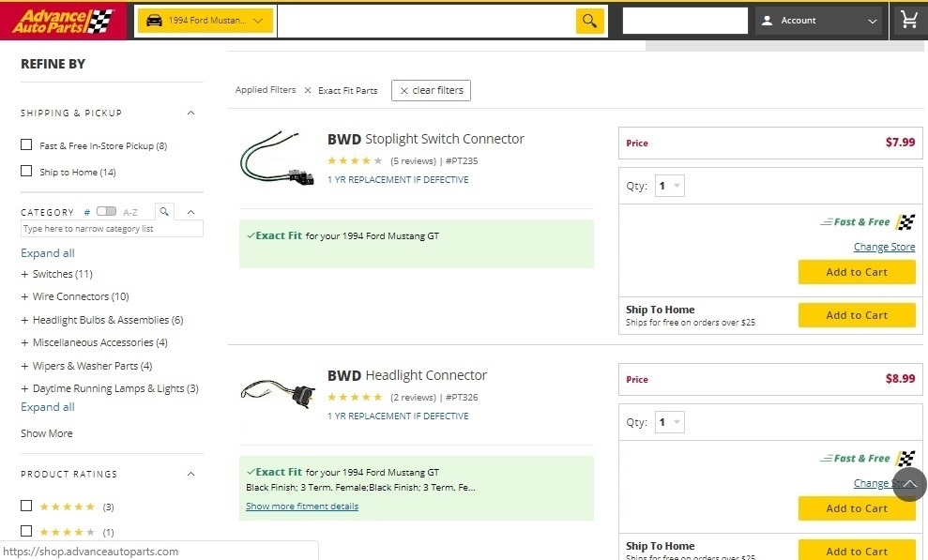Click the Advance Auto Parts logo
928x560 pixels.
pos(63,21)
